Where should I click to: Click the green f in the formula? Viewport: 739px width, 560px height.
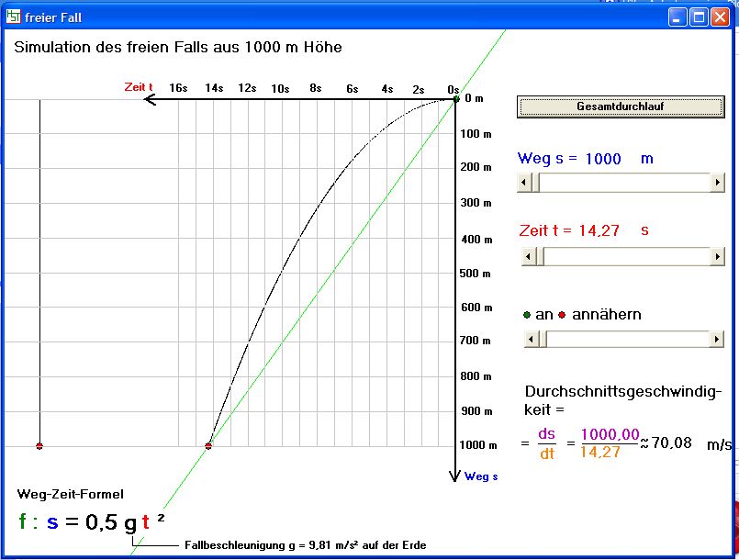[23, 521]
